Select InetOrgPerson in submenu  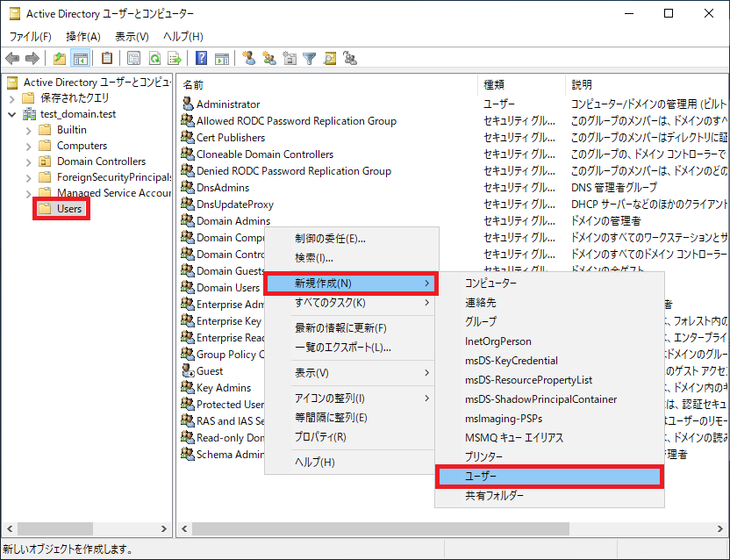click(x=549, y=341)
